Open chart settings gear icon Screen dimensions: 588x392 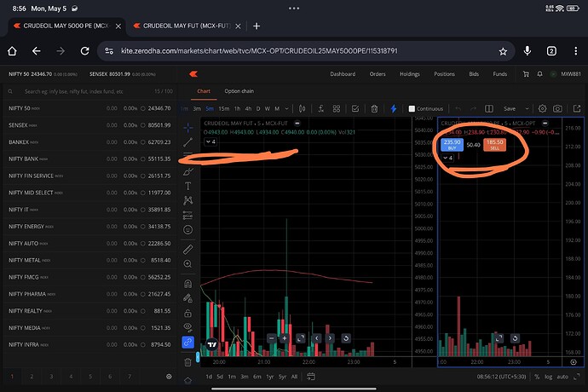point(539,108)
